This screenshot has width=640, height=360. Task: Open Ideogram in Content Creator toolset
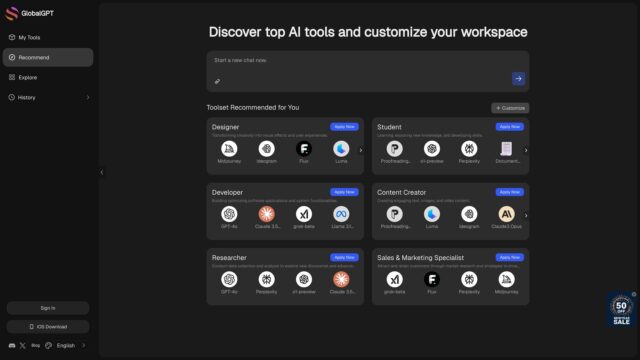coord(469,214)
